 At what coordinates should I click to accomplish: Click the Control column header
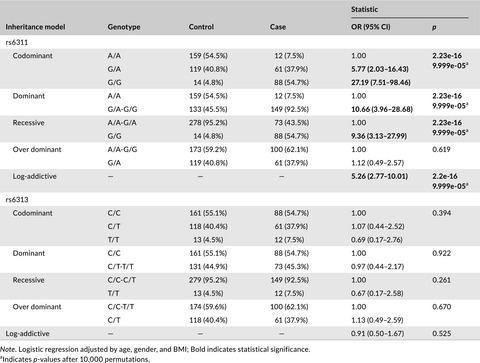(201, 27)
